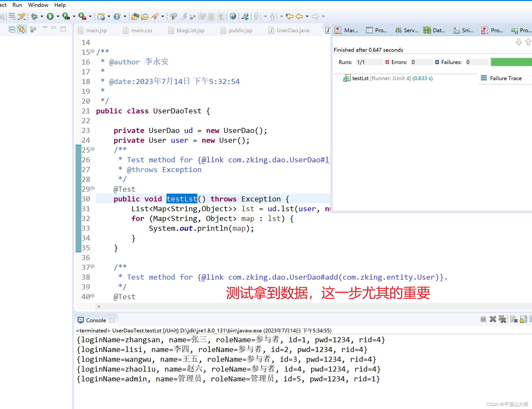Close the Console view tab

tap(112, 320)
